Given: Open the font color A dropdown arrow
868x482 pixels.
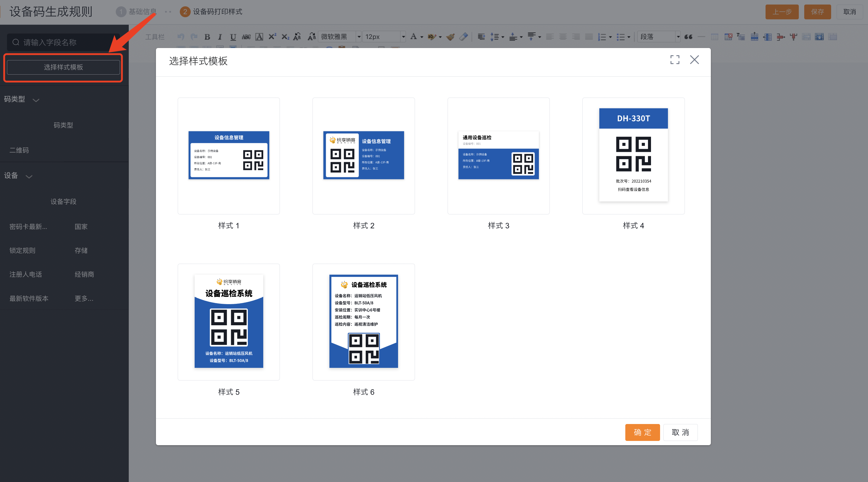Looking at the screenshot, I should point(422,37).
